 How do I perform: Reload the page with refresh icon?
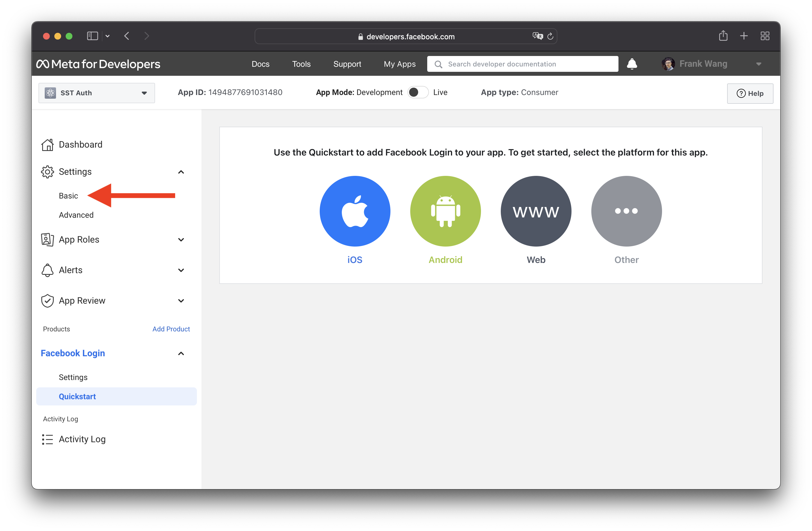pyautogui.click(x=550, y=36)
